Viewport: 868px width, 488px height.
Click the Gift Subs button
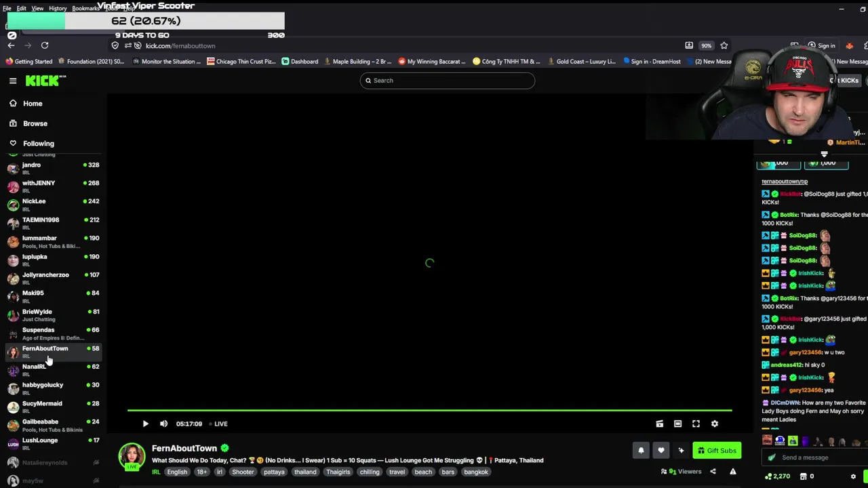click(x=717, y=451)
